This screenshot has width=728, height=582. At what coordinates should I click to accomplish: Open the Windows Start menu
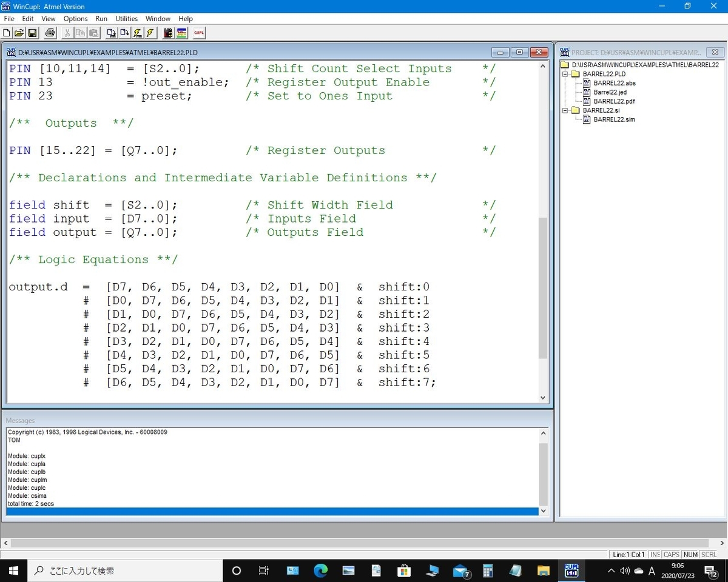(13, 570)
